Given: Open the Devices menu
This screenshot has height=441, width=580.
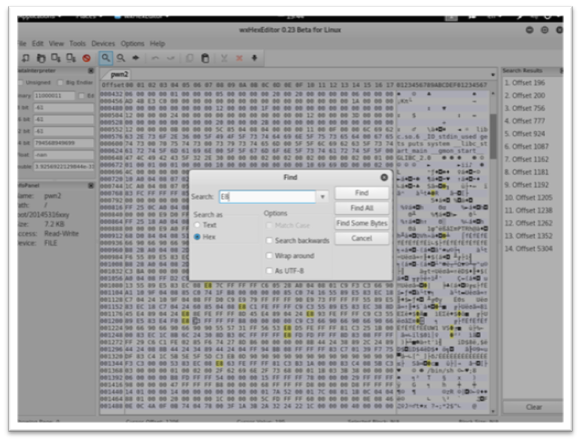Looking at the screenshot, I should pyautogui.click(x=103, y=43).
